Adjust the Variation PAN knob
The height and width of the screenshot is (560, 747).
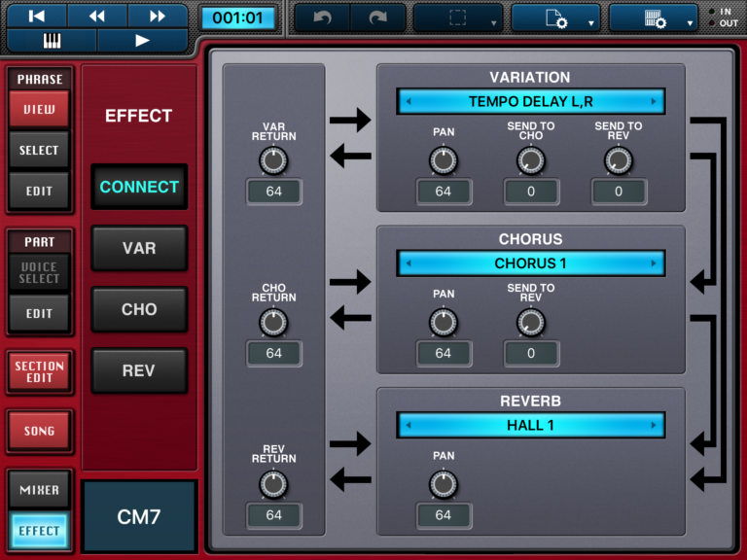(444, 160)
